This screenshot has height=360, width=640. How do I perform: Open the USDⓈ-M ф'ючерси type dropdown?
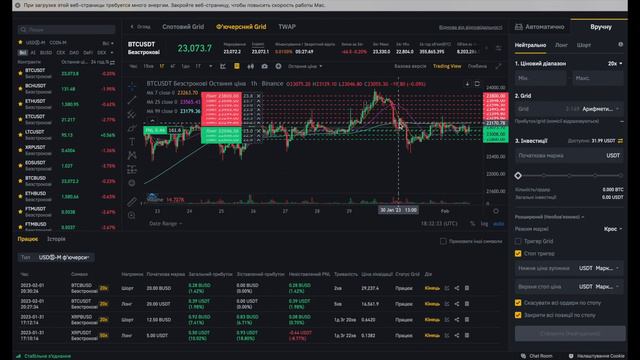64,257
